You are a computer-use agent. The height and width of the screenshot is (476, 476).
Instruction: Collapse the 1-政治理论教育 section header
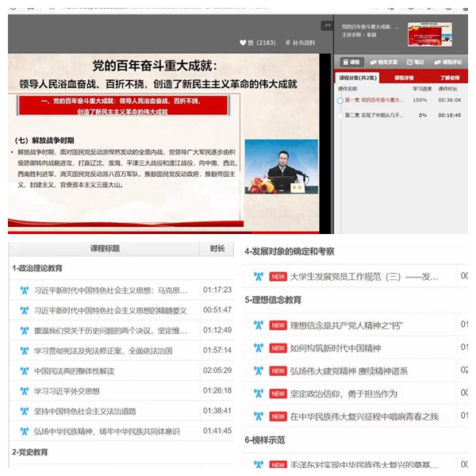click(x=38, y=269)
